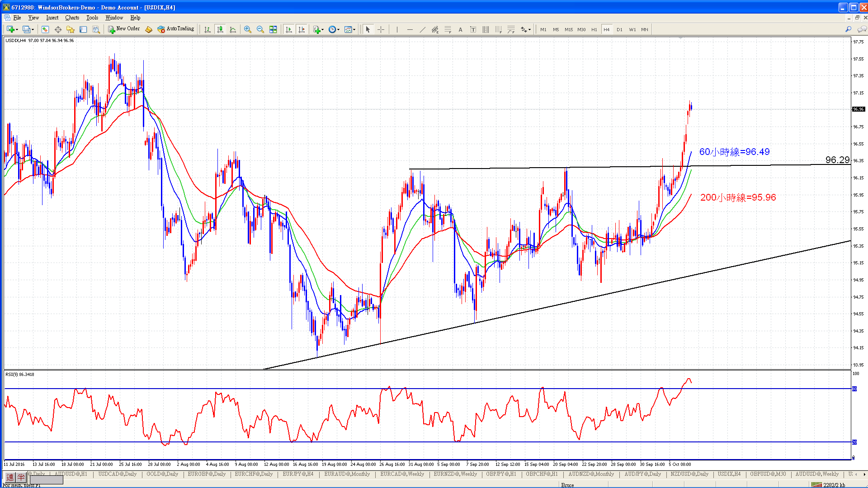Click the New Order button
Image resolution: width=868 pixels, height=488 pixels.
click(x=124, y=29)
